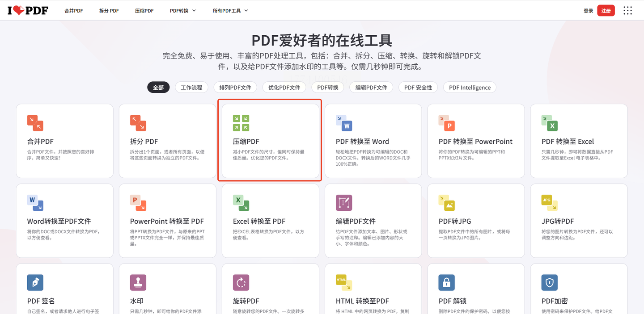Click the red 注册 button
The image size is (644, 314).
[606, 11]
